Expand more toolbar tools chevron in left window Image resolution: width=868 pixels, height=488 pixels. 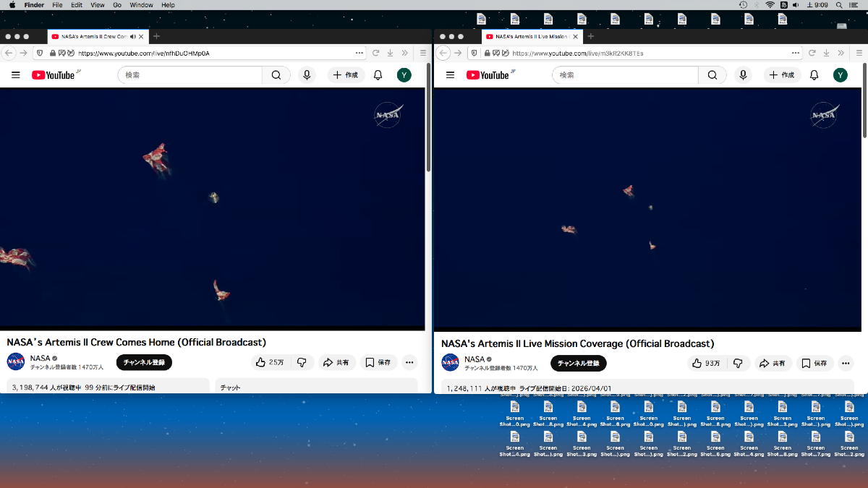[x=404, y=53]
